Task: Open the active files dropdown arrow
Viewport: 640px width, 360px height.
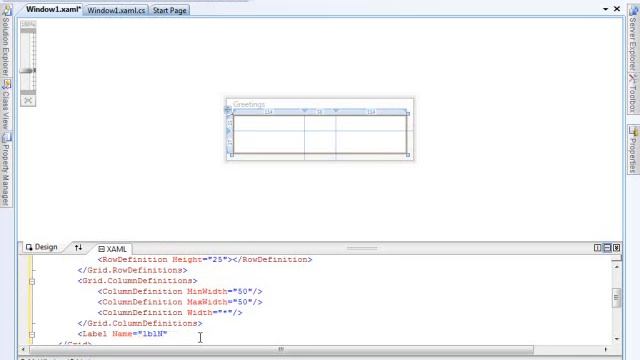Action: (x=605, y=9)
